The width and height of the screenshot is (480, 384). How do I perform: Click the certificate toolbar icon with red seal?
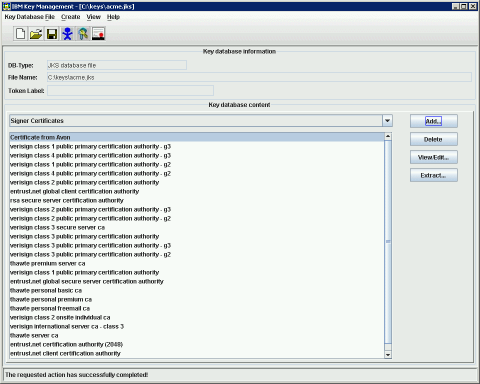(98, 34)
